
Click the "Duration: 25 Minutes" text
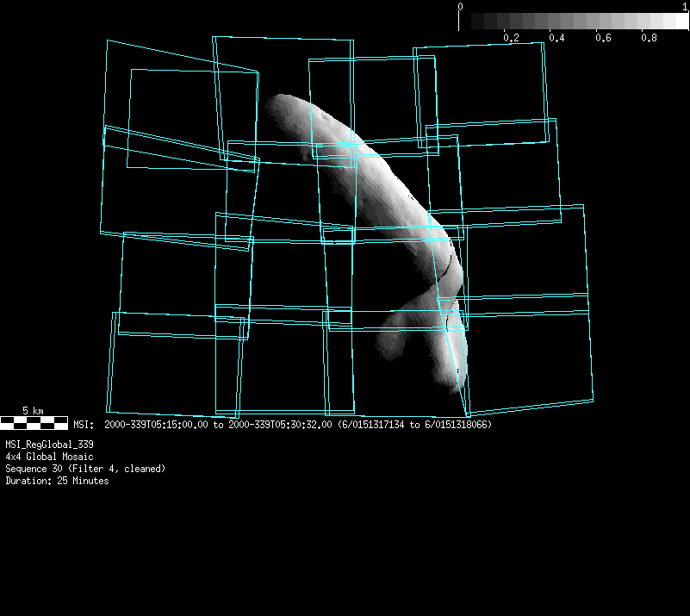(x=57, y=481)
